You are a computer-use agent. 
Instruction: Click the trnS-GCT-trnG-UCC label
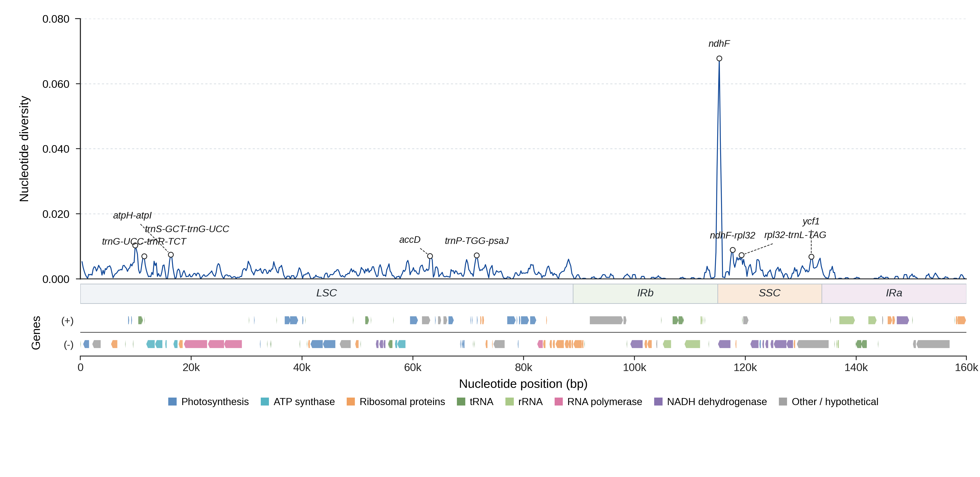pyautogui.click(x=187, y=229)
